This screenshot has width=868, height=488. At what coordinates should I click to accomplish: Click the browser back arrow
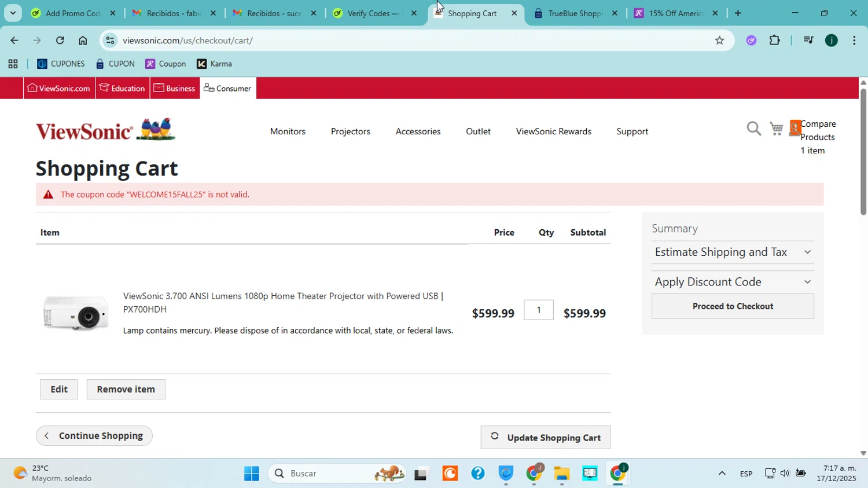point(14,41)
